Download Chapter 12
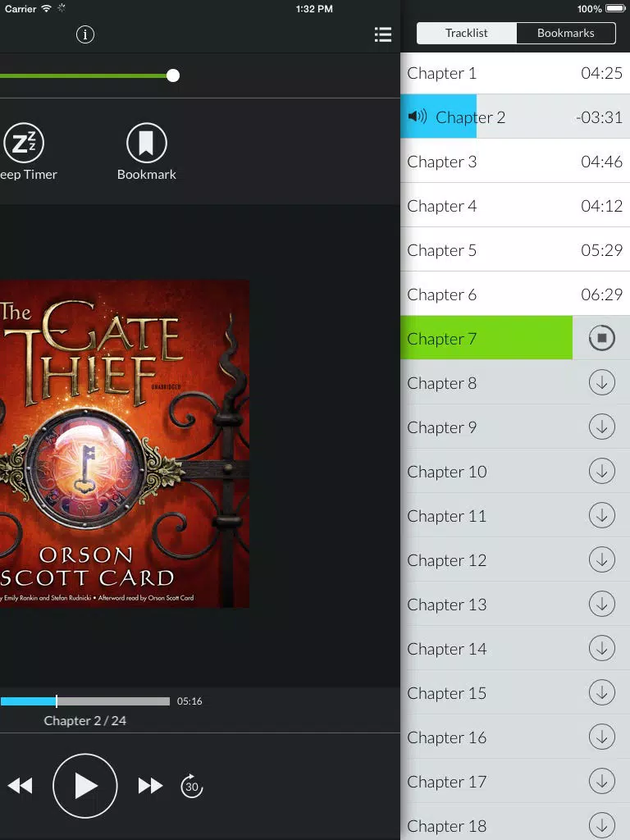 click(x=601, y=559)
